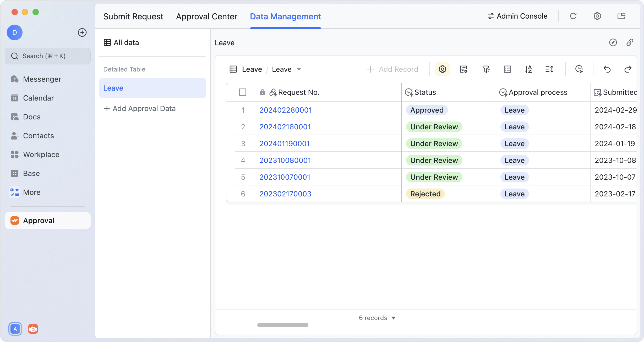Select all records using the header checkbox
Image resolution: width=644 pixels, height=342 pixels.
click(242, 92)
